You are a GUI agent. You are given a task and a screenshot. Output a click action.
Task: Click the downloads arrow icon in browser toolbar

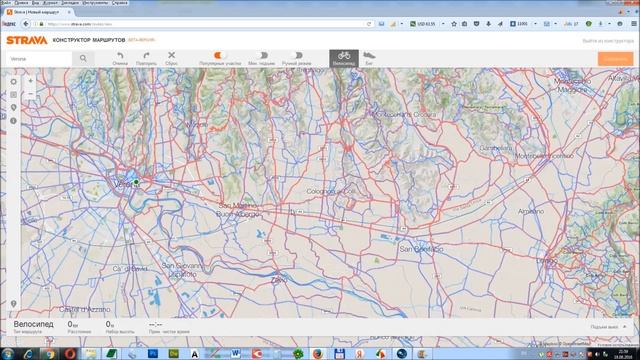(x=488, y=24)
